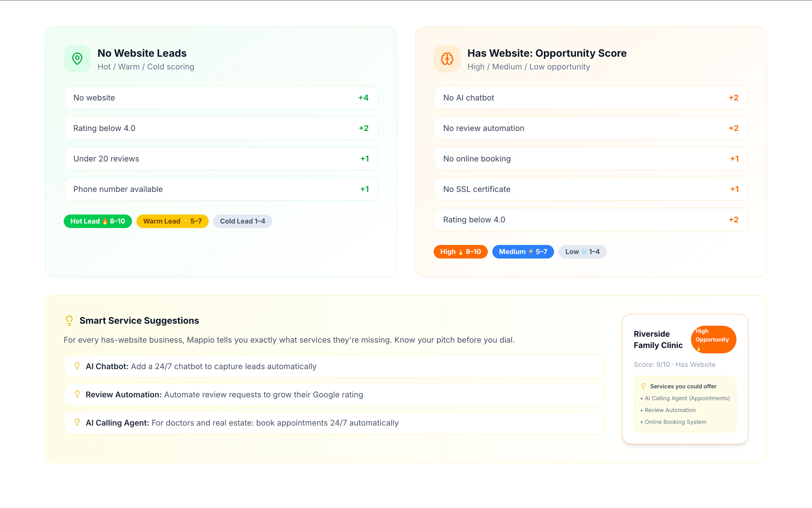
Task: Click the Score: 9/10 · Has Website text
Action: point(674,365)
